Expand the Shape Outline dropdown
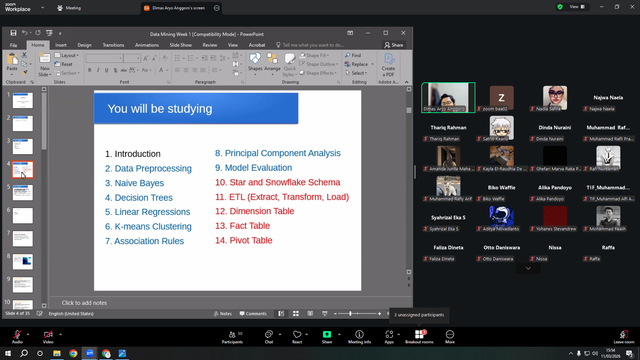Screen dimensions: 640x360 pos(319,64)
